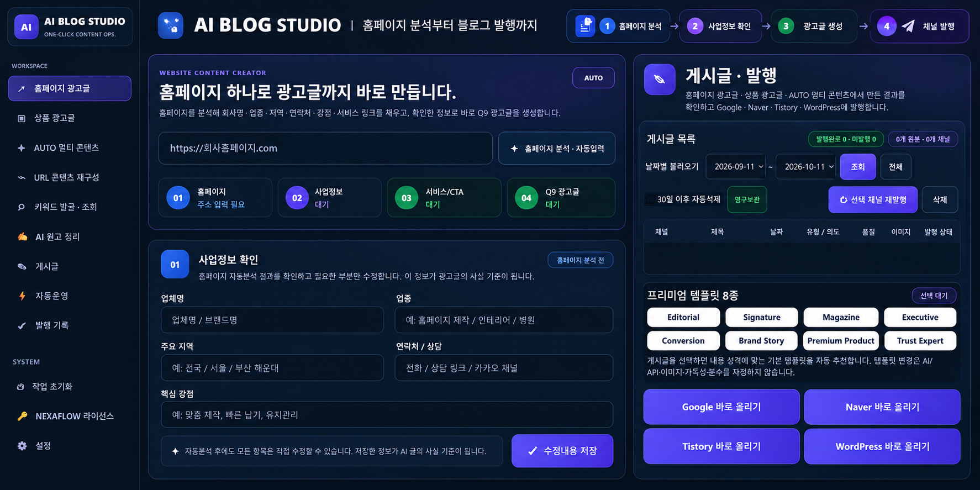Click the 핵심 강점 input field

387,414
